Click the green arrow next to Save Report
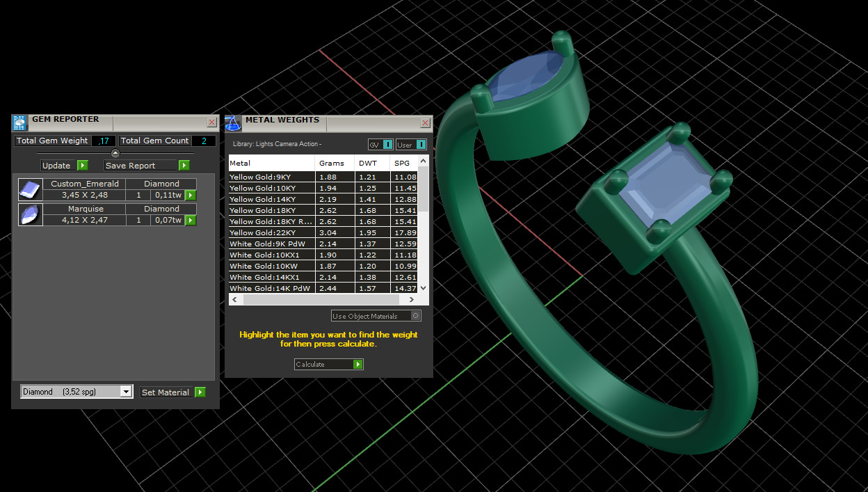 coord(184,166)
